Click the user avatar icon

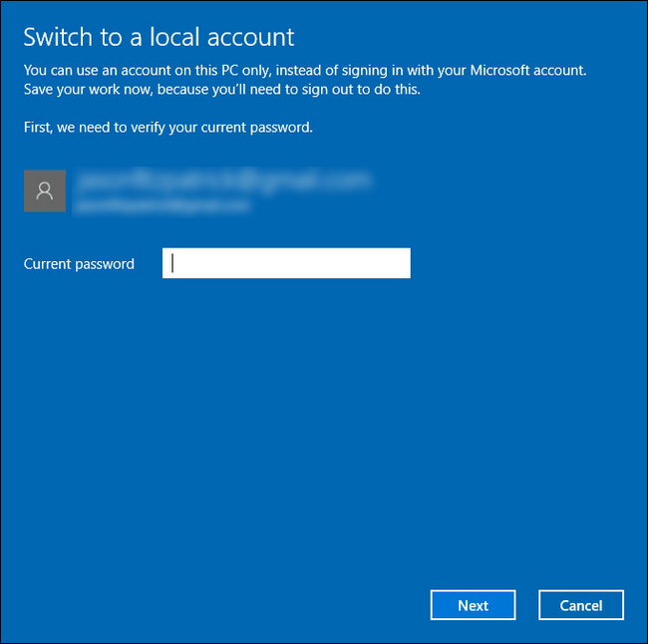coord(45,190)
